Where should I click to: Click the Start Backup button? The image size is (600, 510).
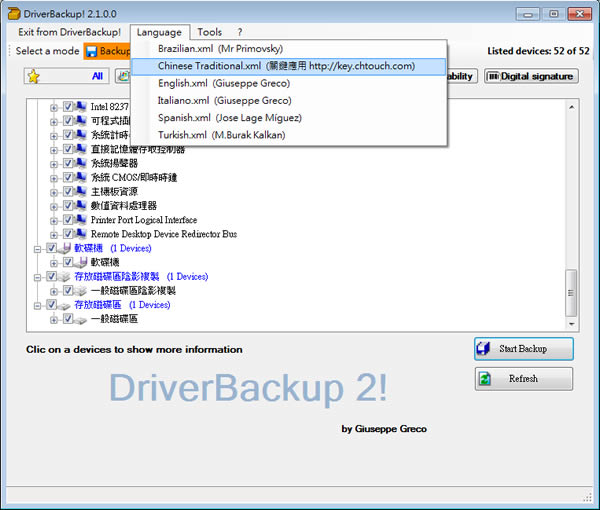pos(523,349)
